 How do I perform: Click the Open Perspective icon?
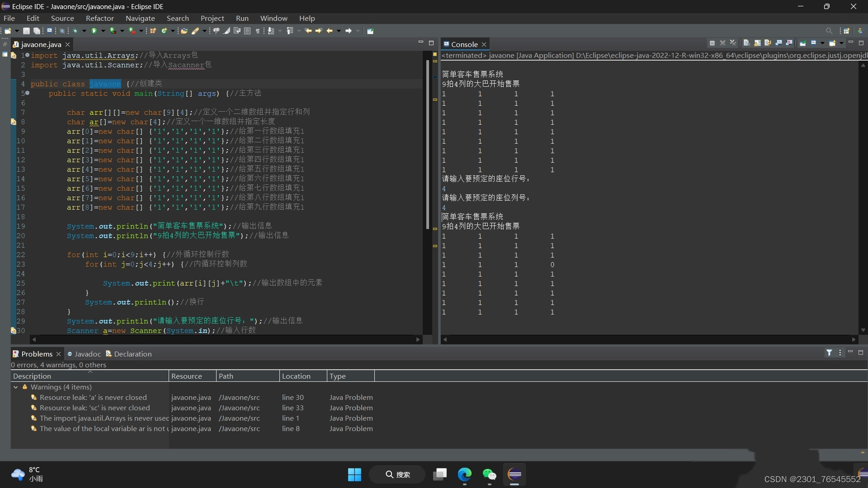(x=847, y=31)
